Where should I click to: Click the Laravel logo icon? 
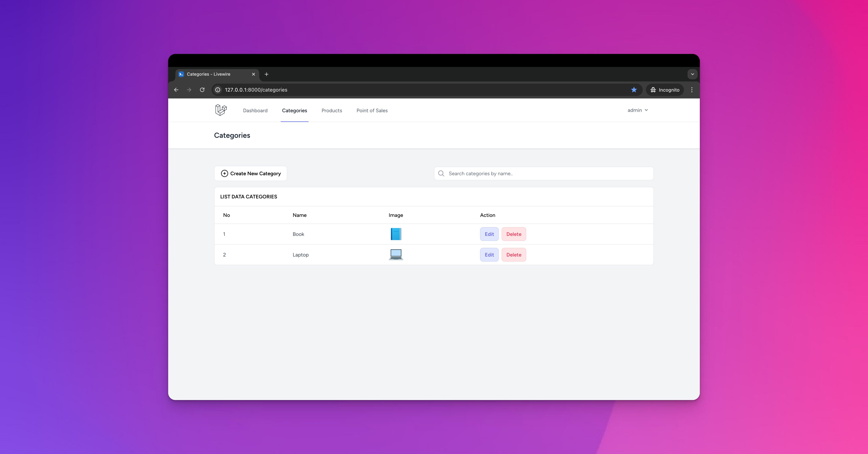point(220,110)
